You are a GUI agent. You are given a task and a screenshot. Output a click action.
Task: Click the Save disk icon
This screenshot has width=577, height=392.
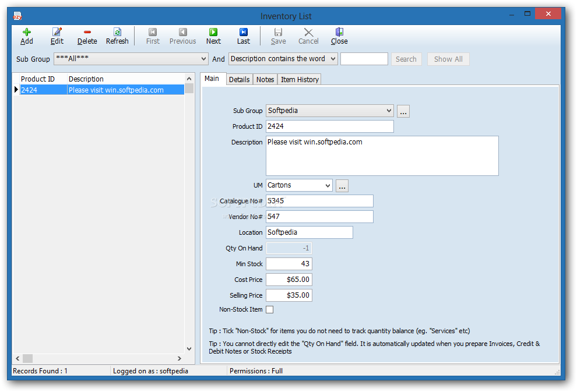[x=278, y=32]
